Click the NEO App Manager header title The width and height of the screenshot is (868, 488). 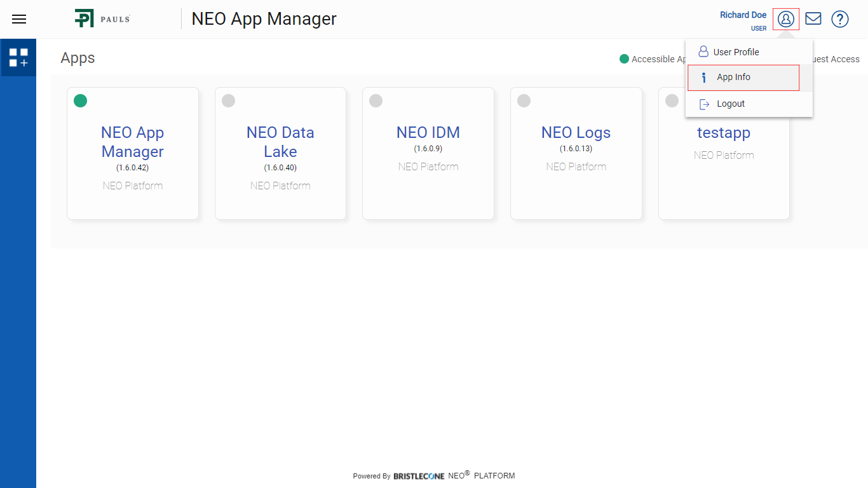264,18
